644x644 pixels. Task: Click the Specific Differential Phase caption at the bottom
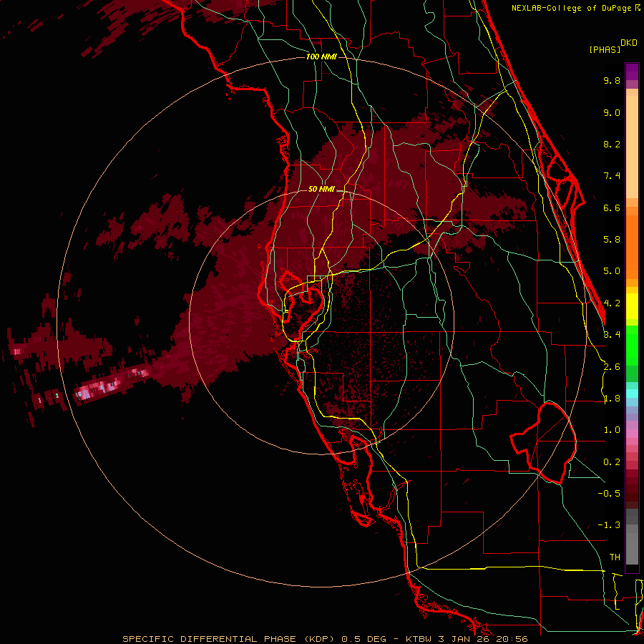coord(325,639)
